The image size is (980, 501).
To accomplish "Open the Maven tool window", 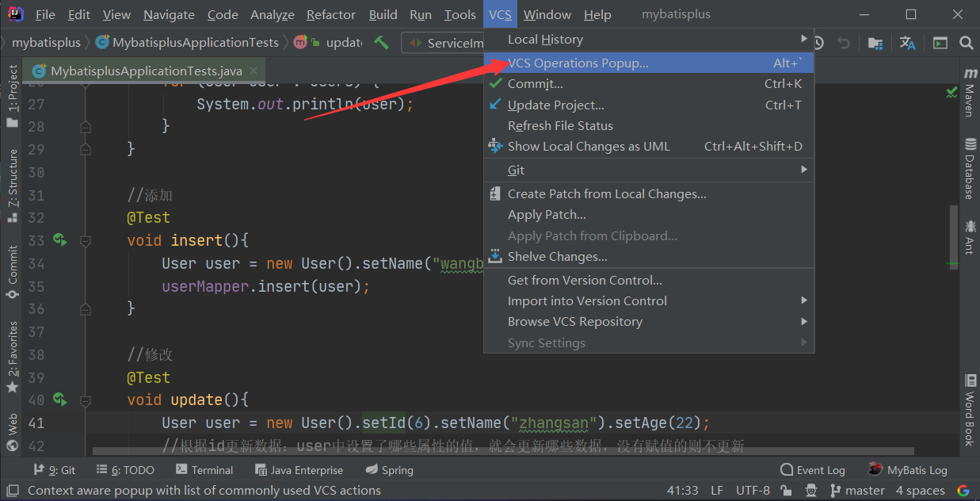I will 970,93.
